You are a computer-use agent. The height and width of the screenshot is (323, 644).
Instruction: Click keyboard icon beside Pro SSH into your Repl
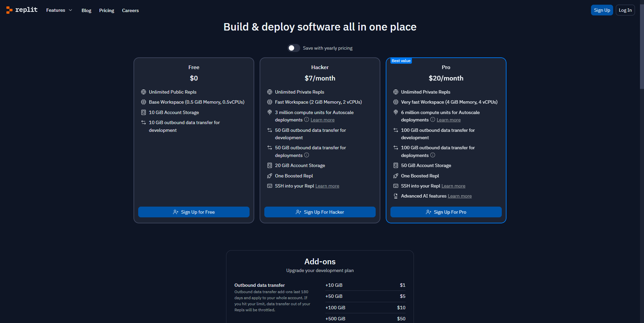pyautogui.click(x=396, y=186)
